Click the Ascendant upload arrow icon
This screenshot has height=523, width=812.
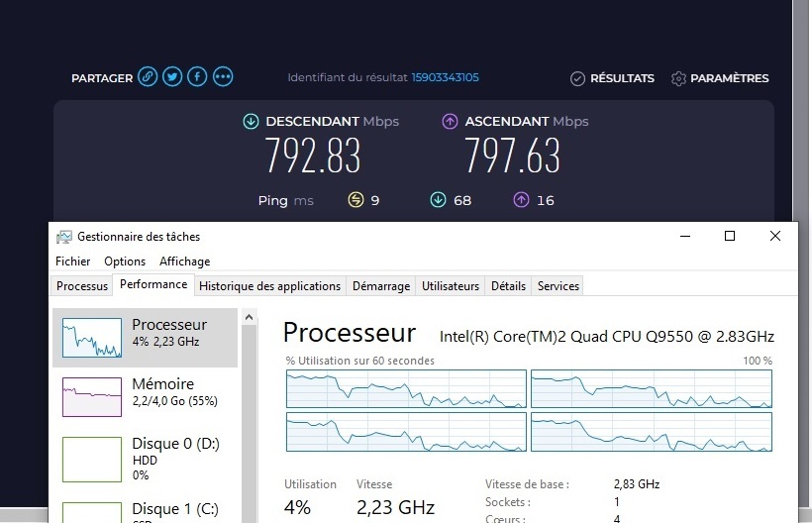(x=450, y=122)
